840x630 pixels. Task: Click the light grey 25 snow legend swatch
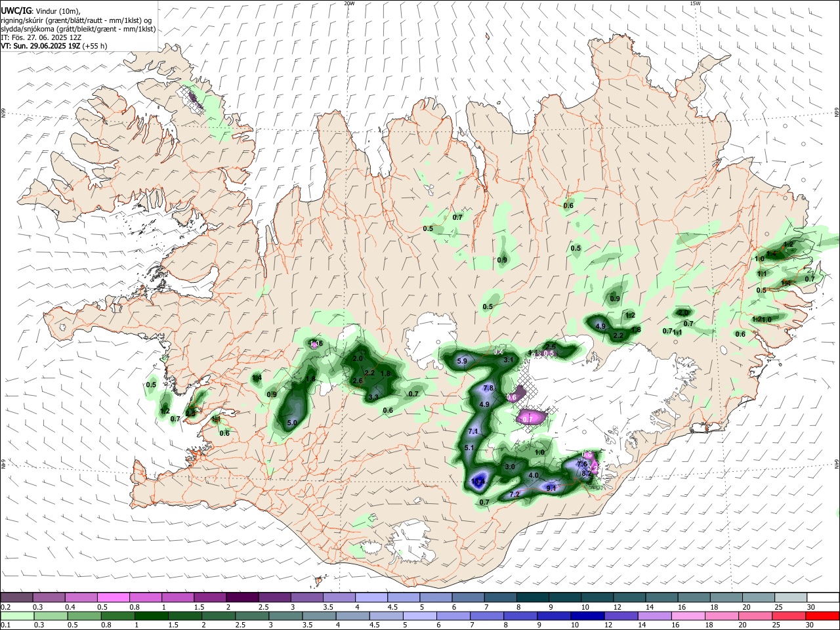tap(791, 597)
